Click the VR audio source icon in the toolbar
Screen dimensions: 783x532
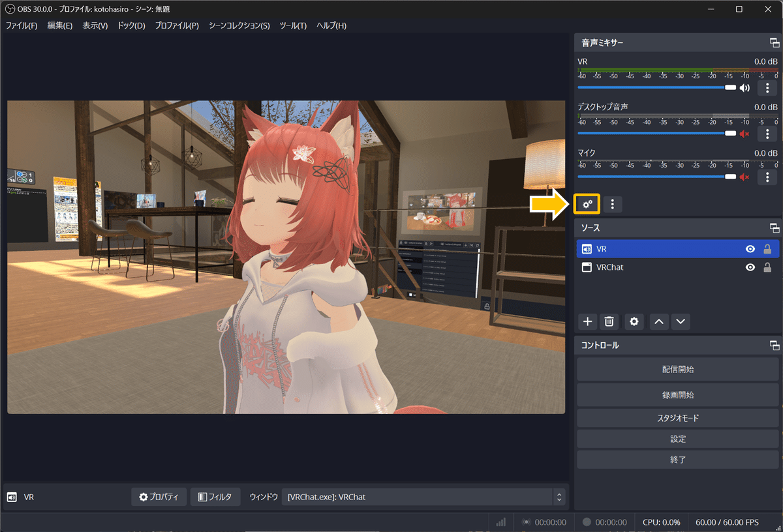[12, 497]
